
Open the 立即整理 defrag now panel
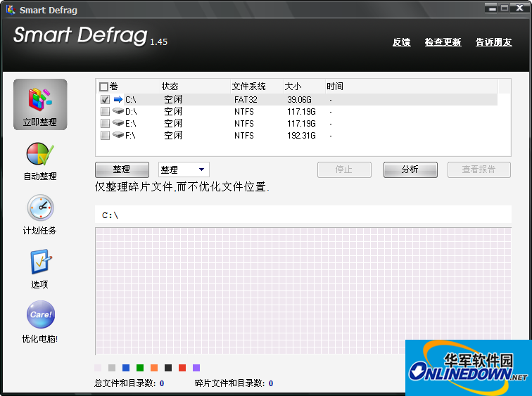pyautogui.click(x=40, y=104)
